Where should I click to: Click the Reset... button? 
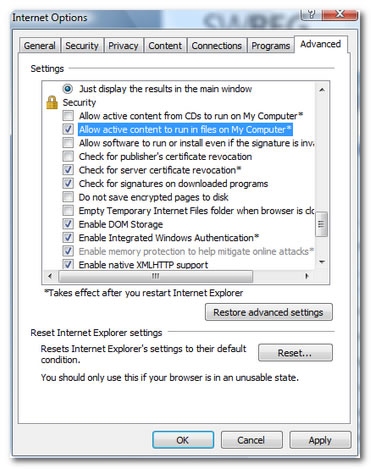coord(295,353)
